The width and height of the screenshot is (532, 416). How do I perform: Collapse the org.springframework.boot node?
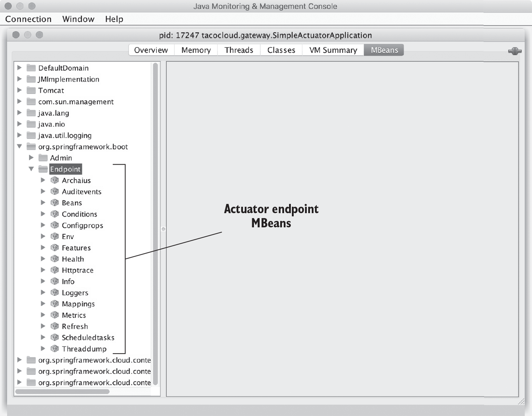point(20,147)
